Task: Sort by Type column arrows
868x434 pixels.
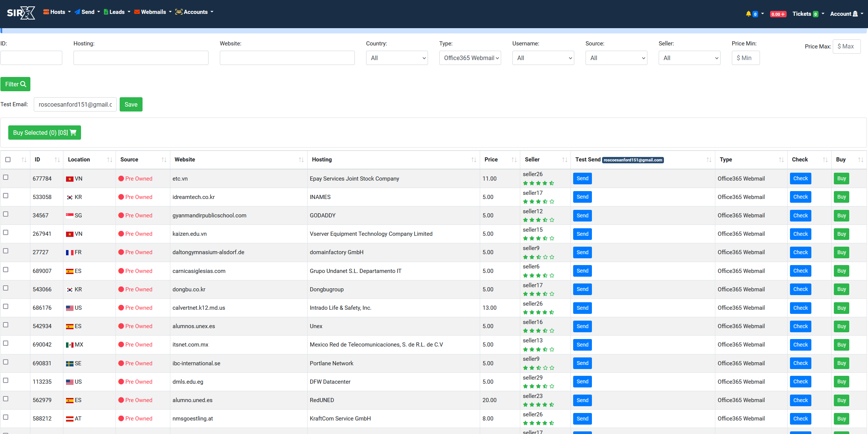Action: click(x=781, y=160)
